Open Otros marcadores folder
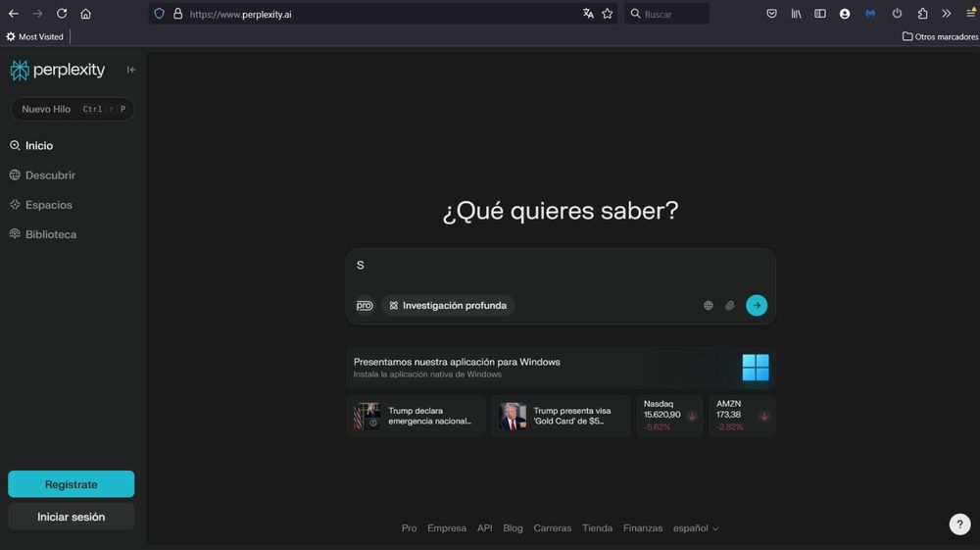 pos(940,37)
